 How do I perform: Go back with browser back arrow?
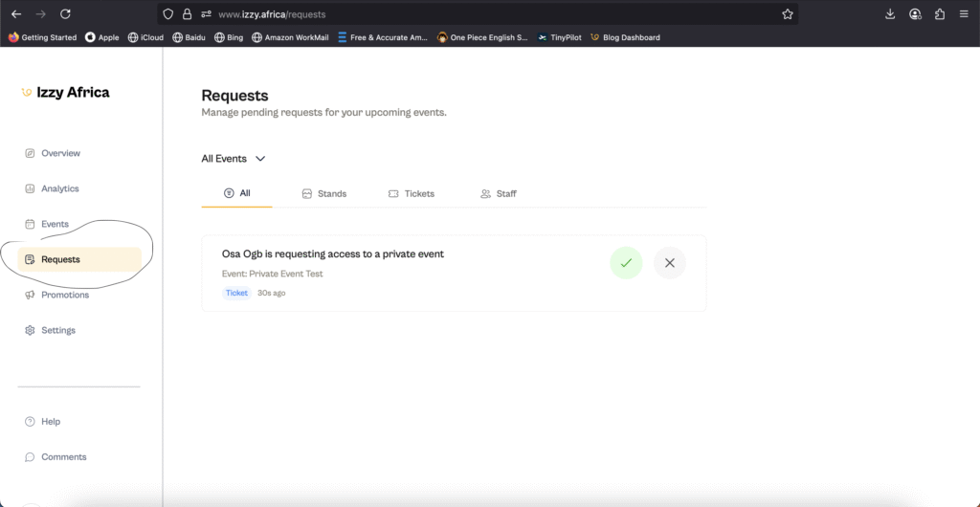point(16,14)
